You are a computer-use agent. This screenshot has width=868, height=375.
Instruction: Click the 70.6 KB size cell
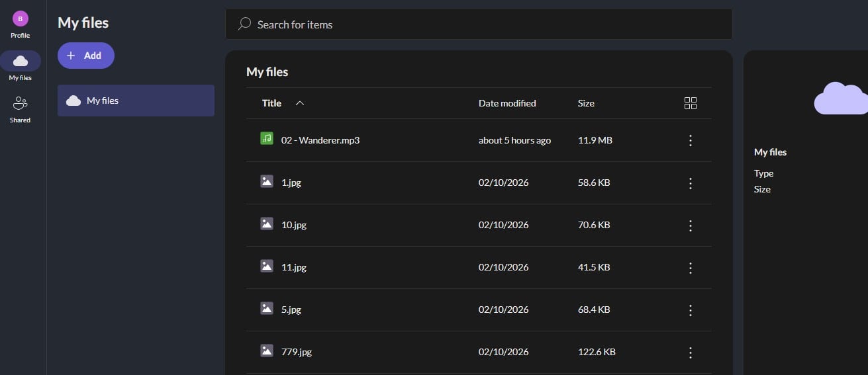(x=594, y=225)
